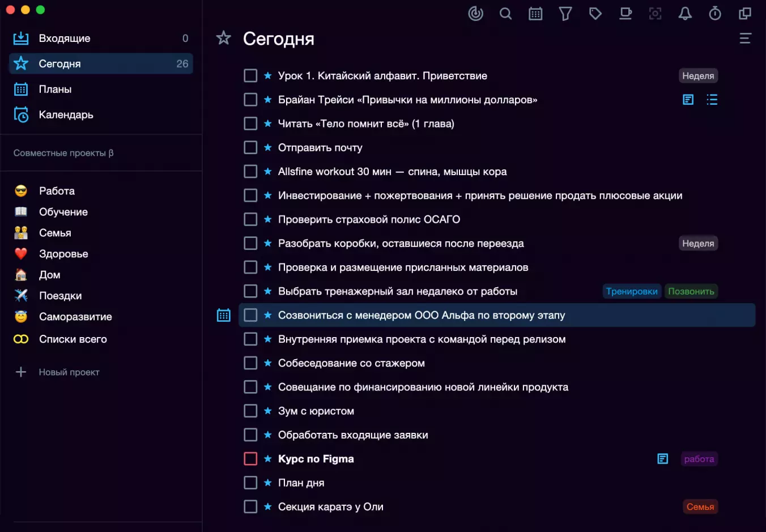Screen dimensions: 766x532
Task: Open the stopwatch timer icon
Action: click(715, 14)
